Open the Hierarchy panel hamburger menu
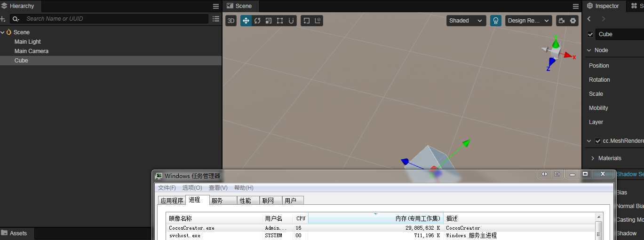This screenshot has width=644, height=240. (x=215, y=6)
